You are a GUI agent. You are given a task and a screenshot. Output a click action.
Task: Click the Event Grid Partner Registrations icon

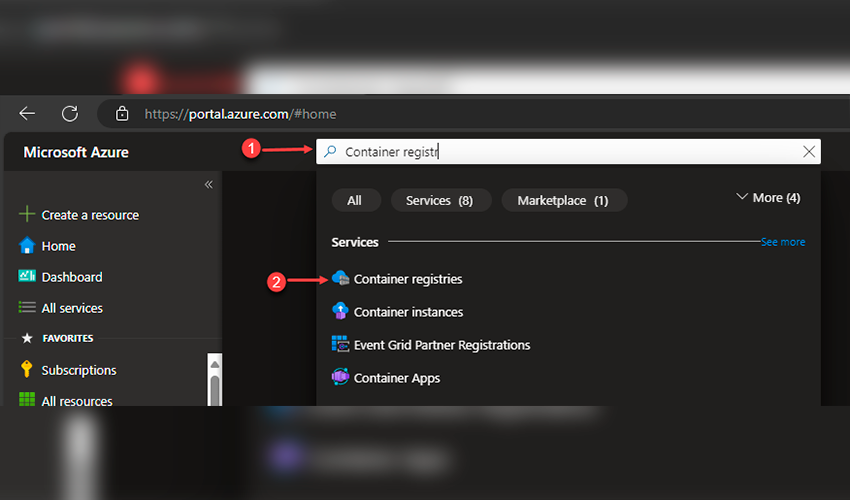pos(340,344)
